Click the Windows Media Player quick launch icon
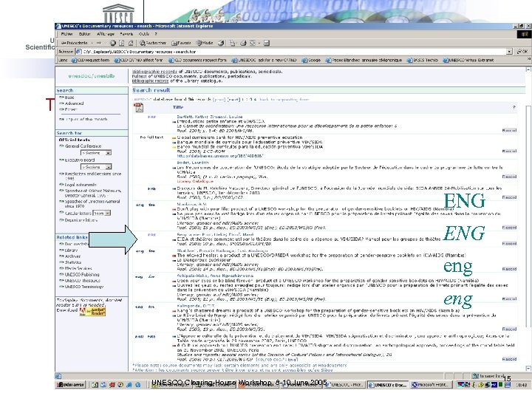Viewport: 532px width, 399px height. (120, 385)
